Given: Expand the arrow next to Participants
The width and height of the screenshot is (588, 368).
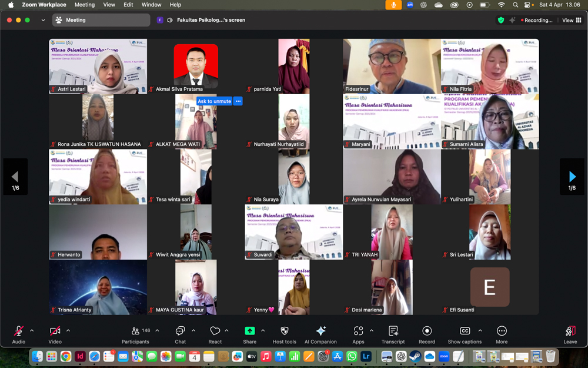Looking at the screenshot, I should click(x=157, y=330).
